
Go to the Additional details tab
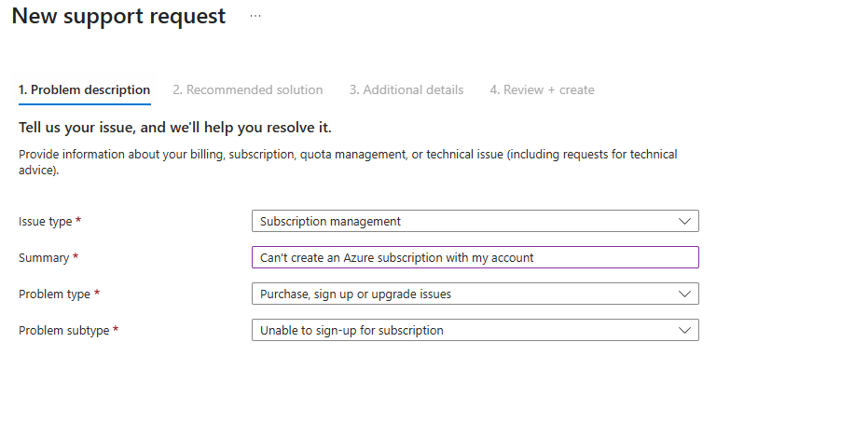coord(406,90)
